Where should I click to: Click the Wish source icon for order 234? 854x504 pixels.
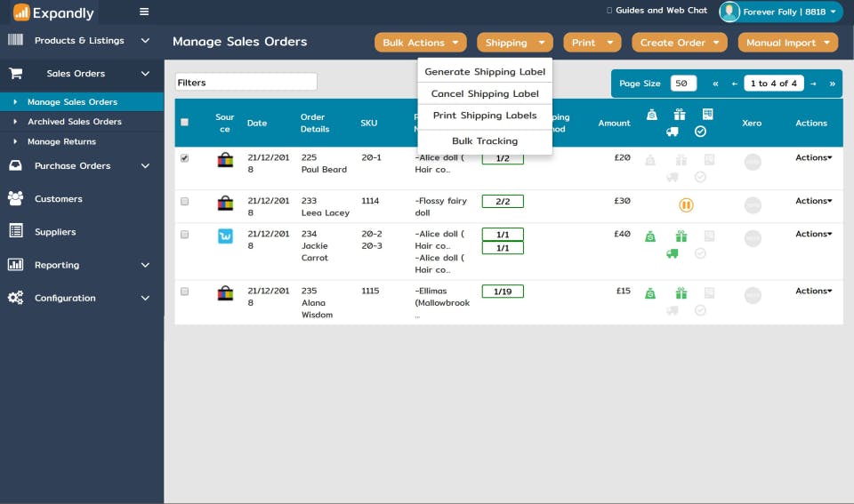[x=225, y=236]
